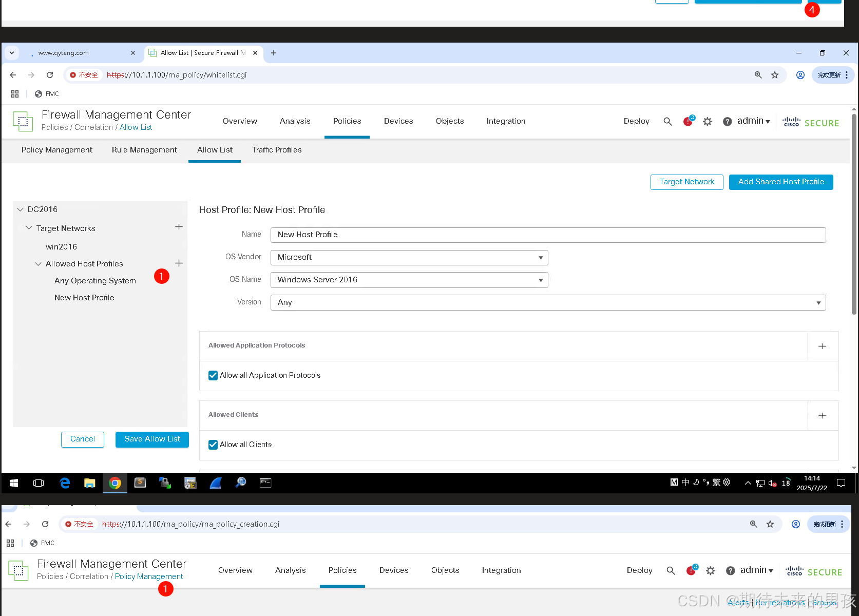Image resolution: width=859 pixels, height=616 pixels.
Task: Open the Windows notification center icon
Action: tap(841, 483)
